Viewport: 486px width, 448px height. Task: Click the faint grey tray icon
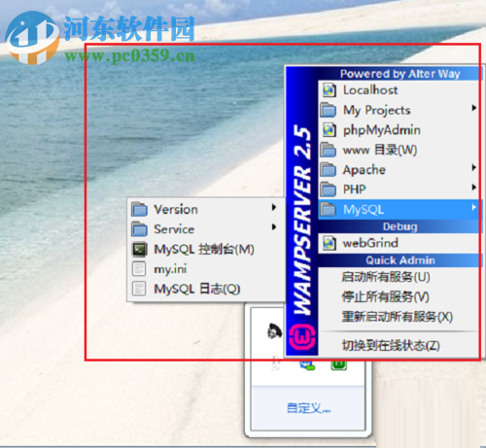(x=276, y=363)
